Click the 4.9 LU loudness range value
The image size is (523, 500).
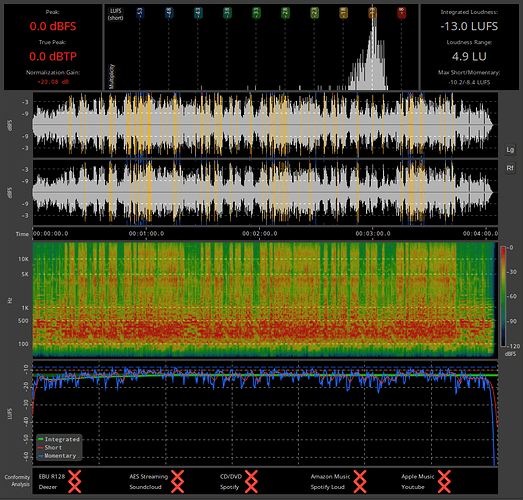click(469, 56)
